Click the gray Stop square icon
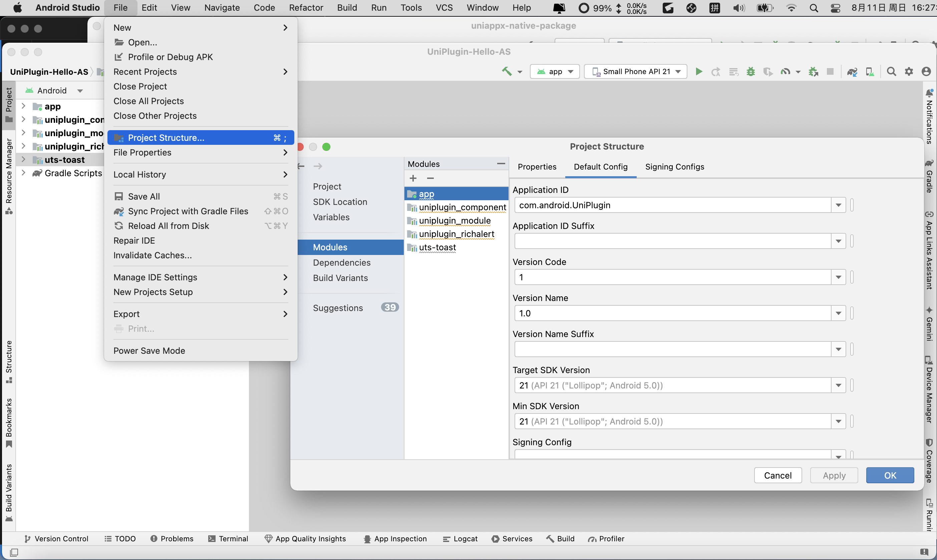 pyautogui.click(x=830, y=71)
